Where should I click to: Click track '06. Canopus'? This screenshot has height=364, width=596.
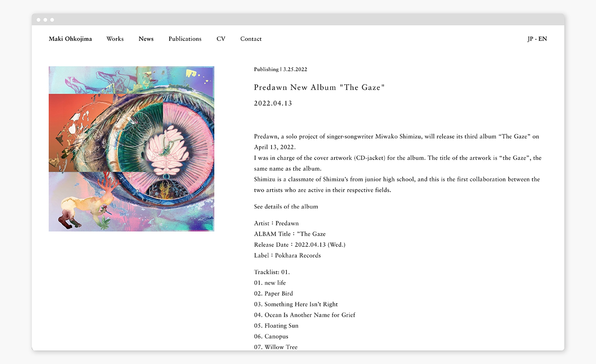271,337
